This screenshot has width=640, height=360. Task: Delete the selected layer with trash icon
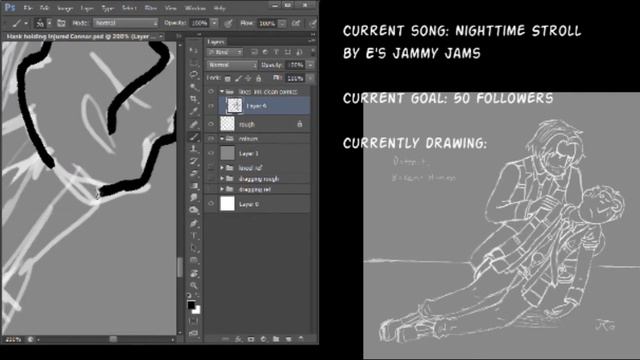[301, 339]
